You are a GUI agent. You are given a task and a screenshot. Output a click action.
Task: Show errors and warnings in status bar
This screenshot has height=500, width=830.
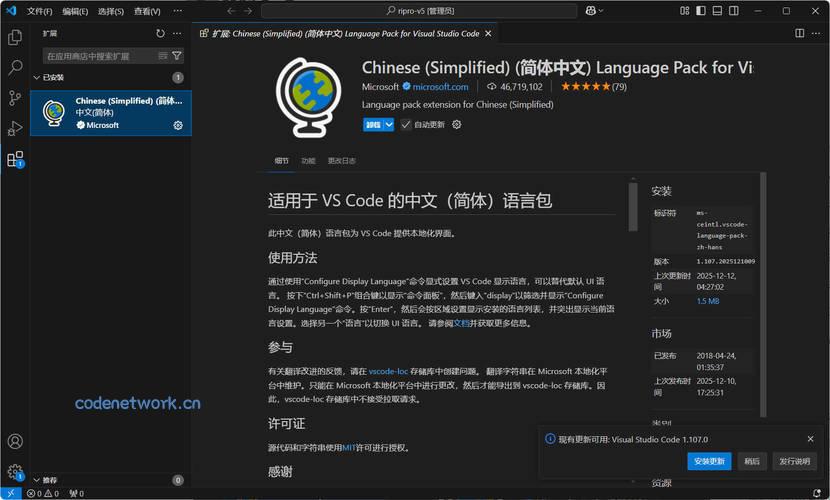pos(43,494)
